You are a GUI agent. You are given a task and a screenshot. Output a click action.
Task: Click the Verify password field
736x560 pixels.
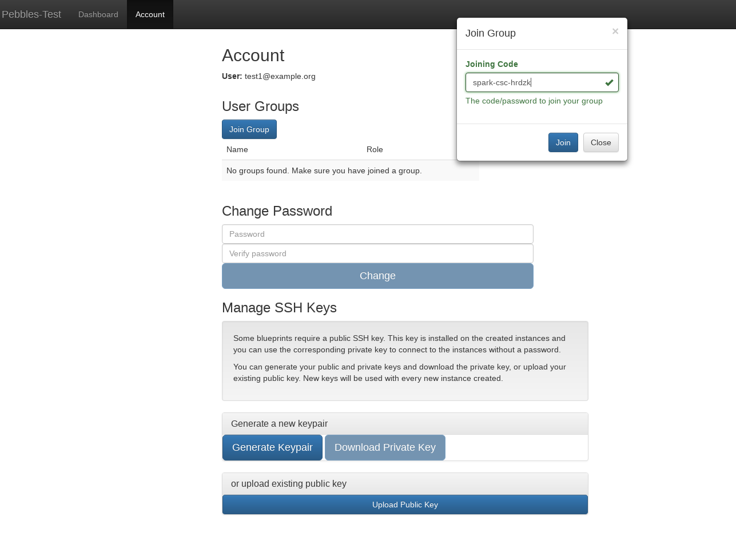(377, 253)
